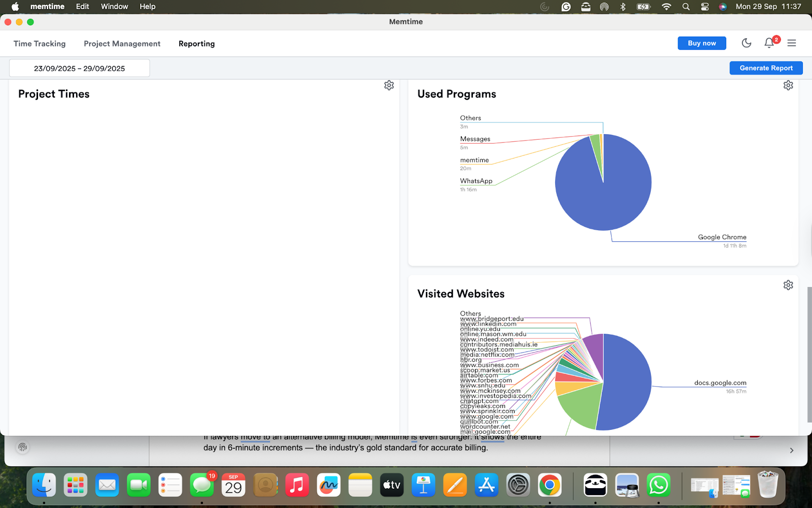Open the Window menu
Image resolution: width=812 pixels, height=508 pixels.
click(x=115, y=7)
